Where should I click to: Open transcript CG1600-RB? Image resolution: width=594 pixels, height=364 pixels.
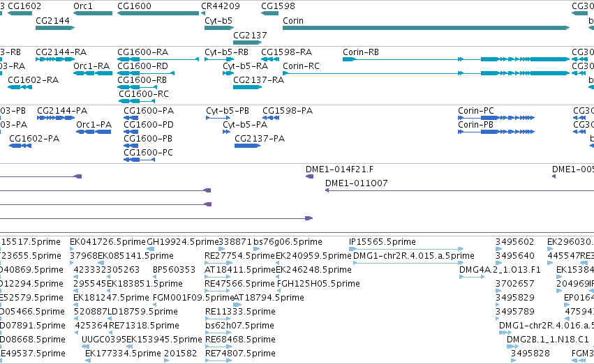pyautogui.click(x=137, y=87)
